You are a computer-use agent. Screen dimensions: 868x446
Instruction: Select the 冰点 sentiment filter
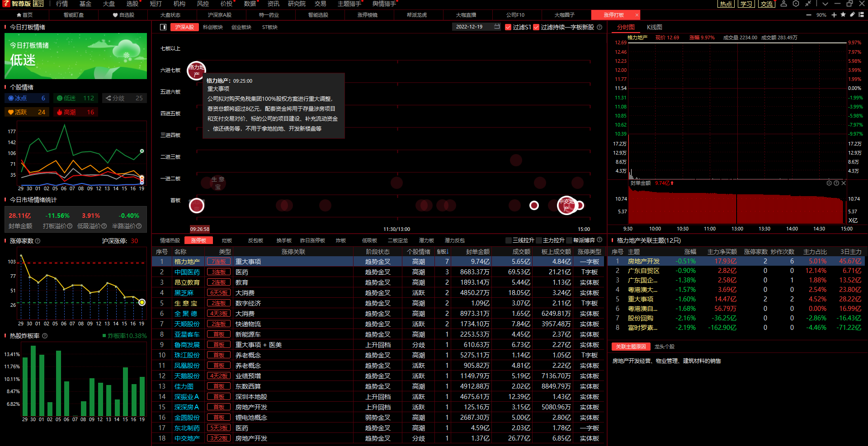[x=27, y=98]
